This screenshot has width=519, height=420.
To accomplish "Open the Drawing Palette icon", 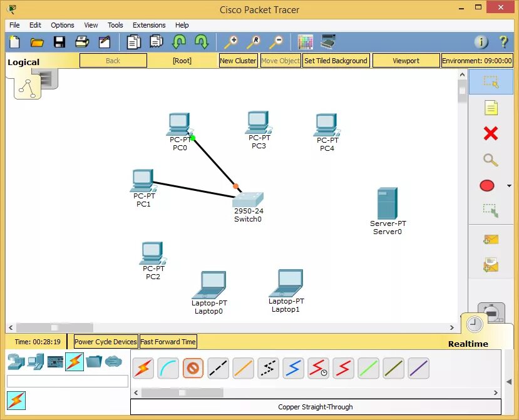I will [305, 42].
